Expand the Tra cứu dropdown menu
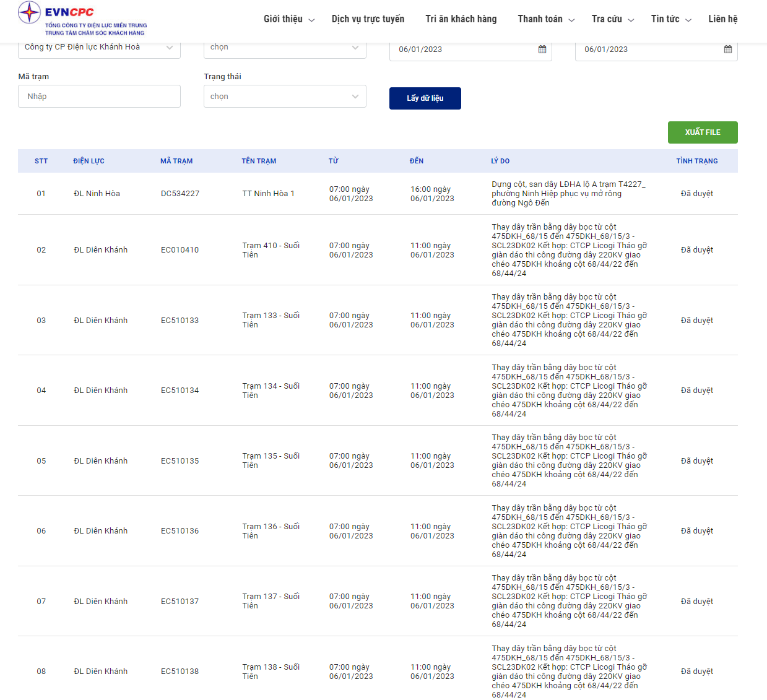 coord(612,19)
